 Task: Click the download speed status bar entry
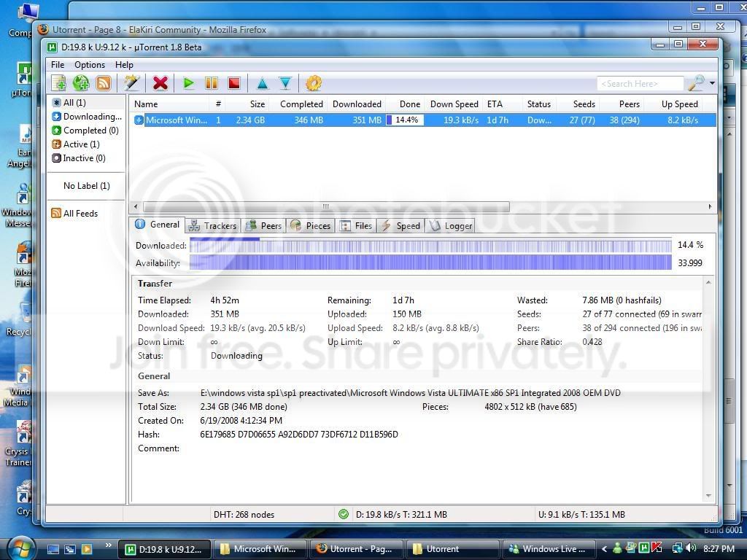(x=401, y=514)
